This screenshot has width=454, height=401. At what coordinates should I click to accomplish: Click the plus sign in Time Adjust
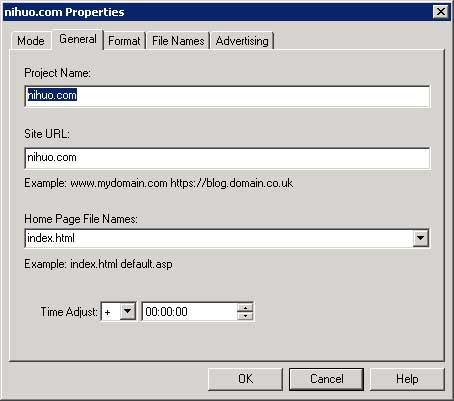tap(108, 312)
